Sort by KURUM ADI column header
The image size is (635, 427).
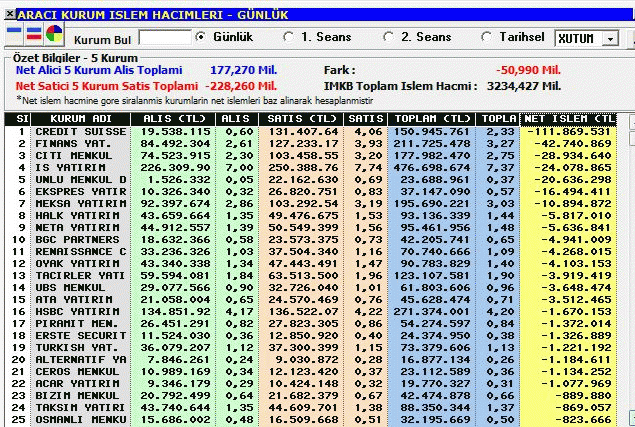[81, 119]
